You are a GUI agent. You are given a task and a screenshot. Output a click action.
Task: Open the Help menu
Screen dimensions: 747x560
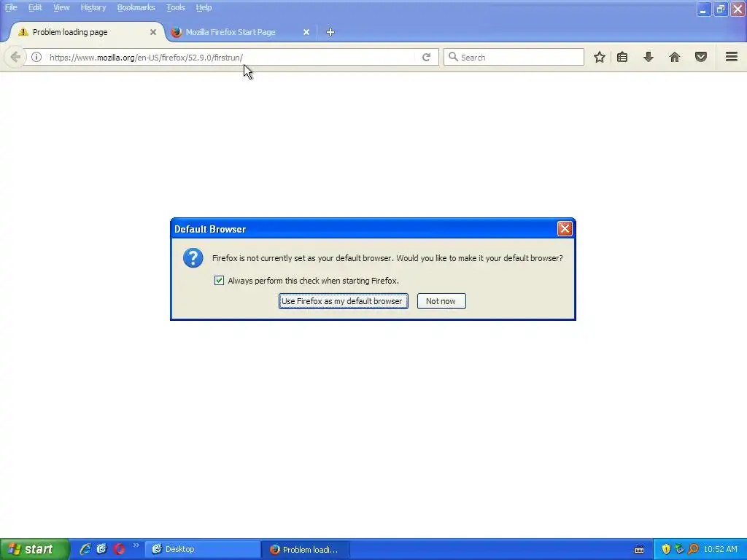(x=204, y=7)
